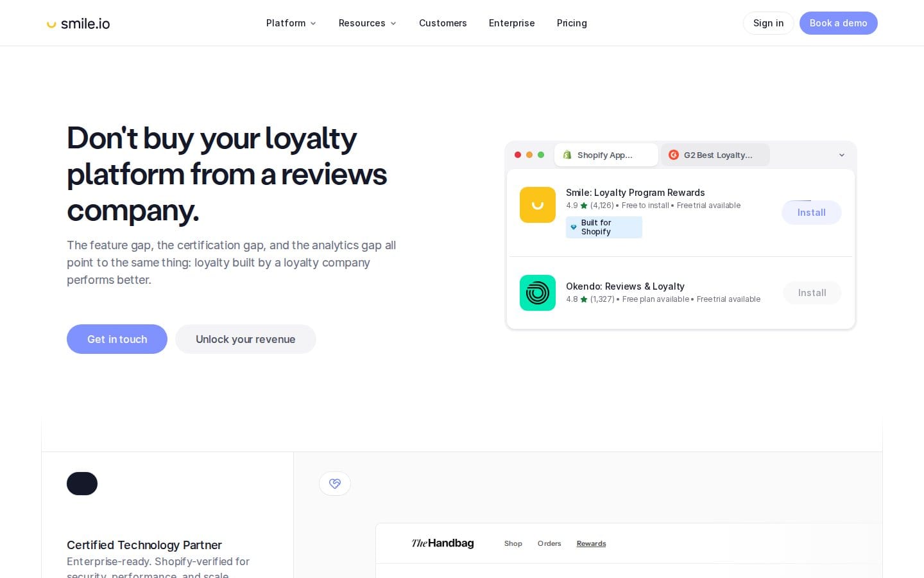
Task: Click the Sign in button
Action: click(x=768, y=23)
